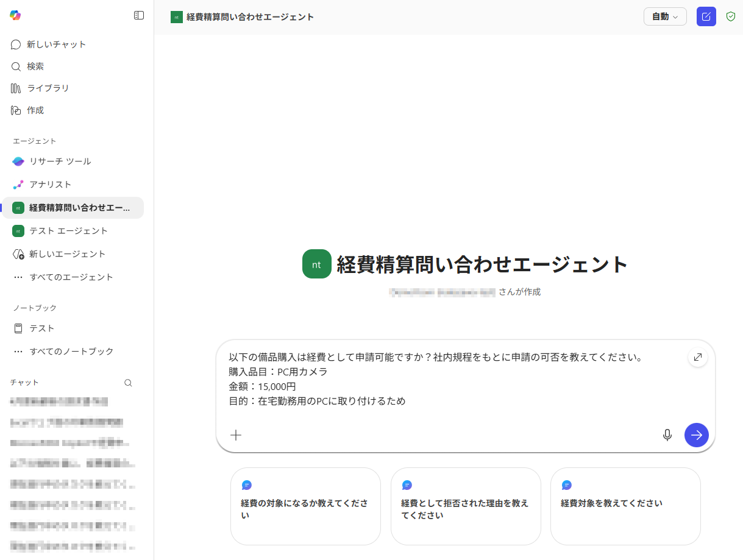Open the テスト notebook
The width and height of the screenshot is (743, 560).
(41, 328)
